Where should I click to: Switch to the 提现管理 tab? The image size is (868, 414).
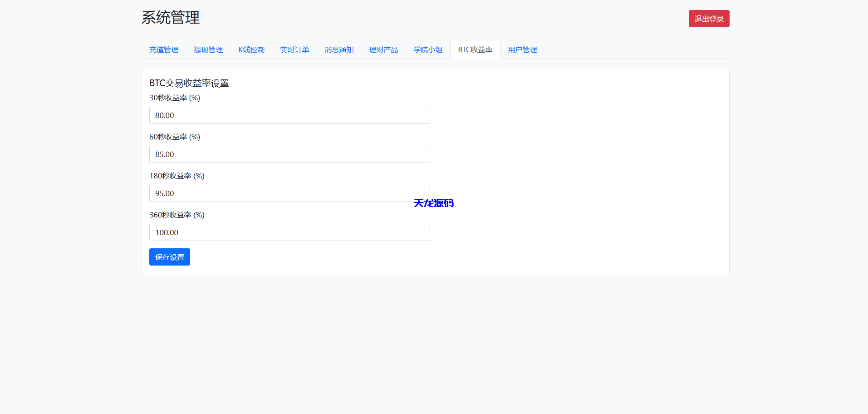tap(208, 50)
